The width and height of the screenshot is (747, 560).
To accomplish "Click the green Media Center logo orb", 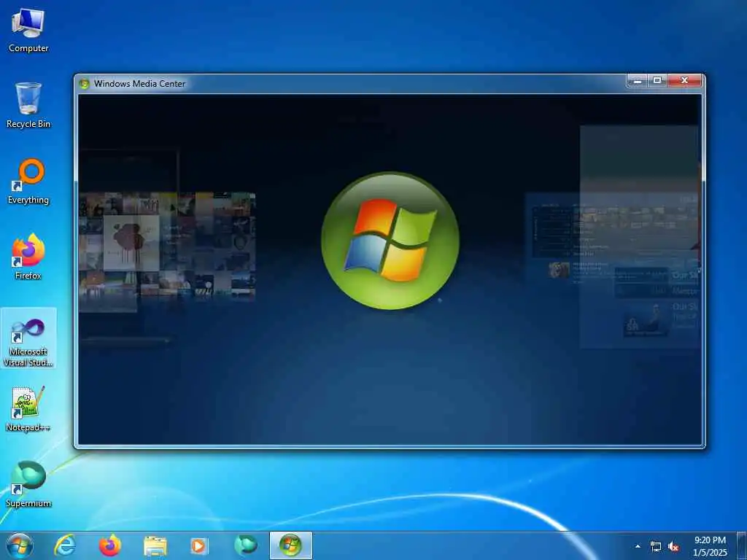I will 390,241.
